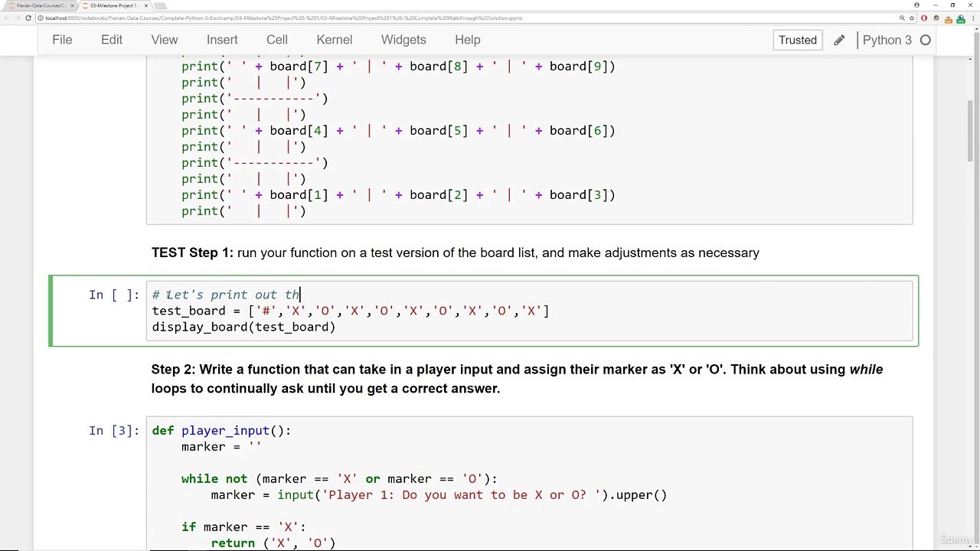The height and width of the screenshot is (551, 980).
Task: Open the Chrome profile account icon
Action: (916, 5)
